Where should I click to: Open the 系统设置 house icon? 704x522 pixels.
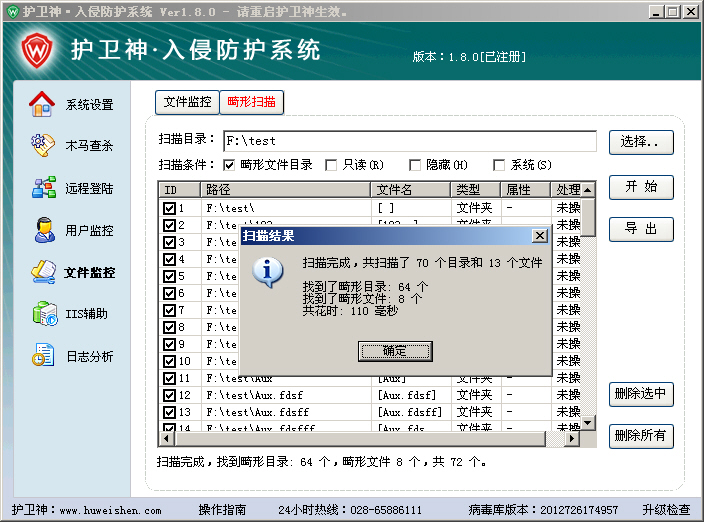(x=42, y=104)
